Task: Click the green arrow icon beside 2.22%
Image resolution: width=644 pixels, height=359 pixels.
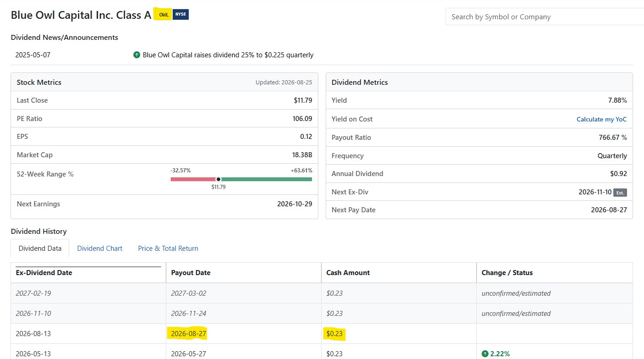Action: pos(485,354)
